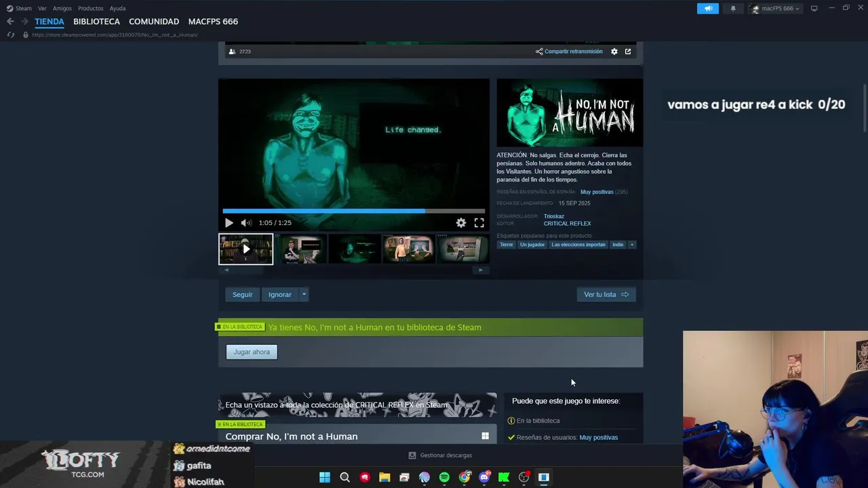Image resolution: width=868 pixels, height=488 pixels.
Task: Open the Ver menu
Action: (x=42, y=8)
